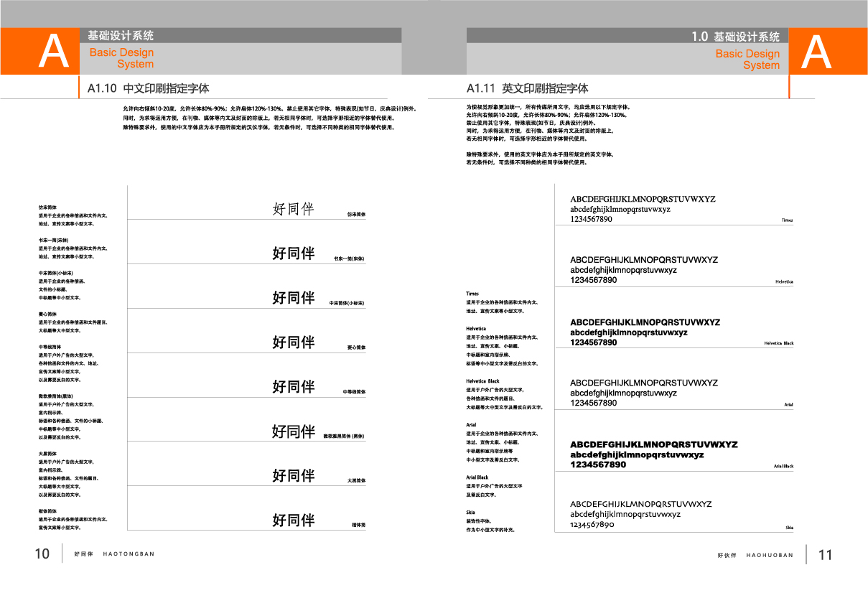Click the 好同伴 sample in the 仿宋简体 row
The width and height of the screenshot is (868, 593).
click(x=294, y=209)
